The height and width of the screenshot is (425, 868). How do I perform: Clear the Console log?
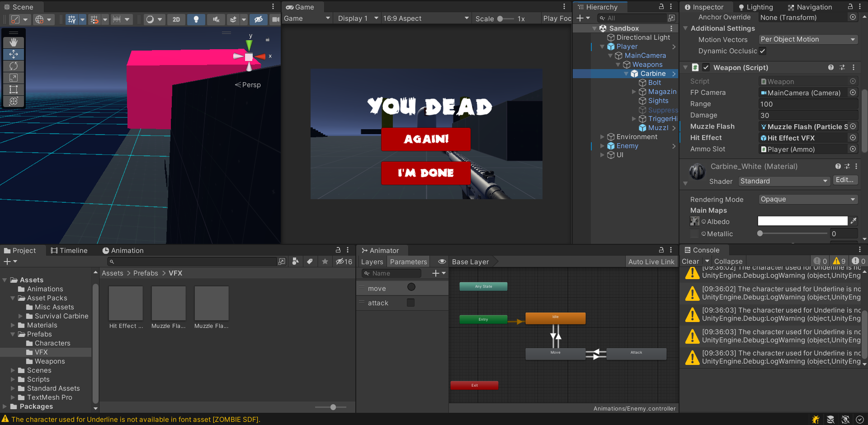coord(690,262)
